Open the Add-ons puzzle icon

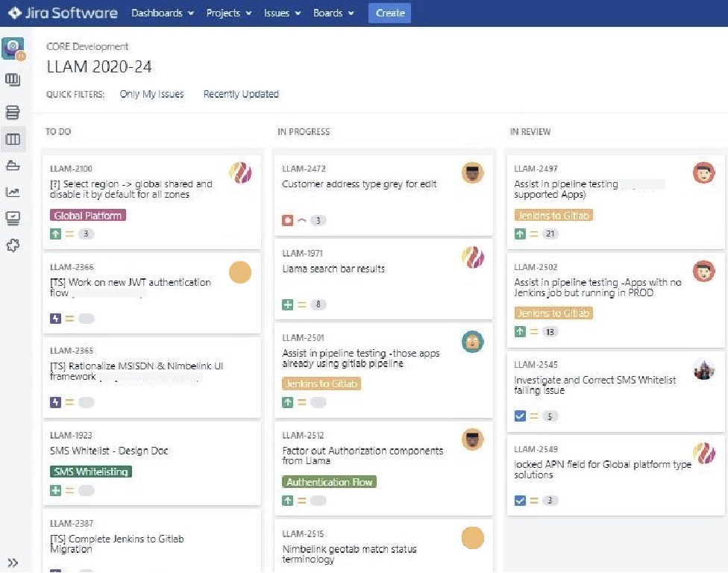pos(13,245)
